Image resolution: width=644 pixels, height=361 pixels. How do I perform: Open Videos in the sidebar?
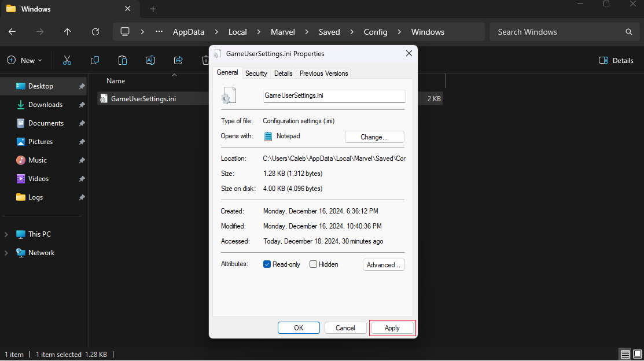pyautogui.click(x=38, y=179)
